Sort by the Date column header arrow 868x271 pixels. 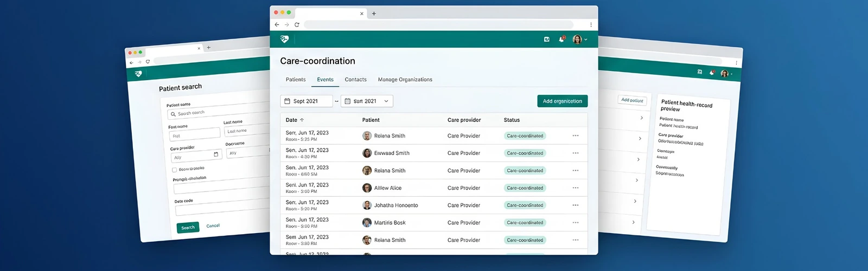tap(302, 120)
